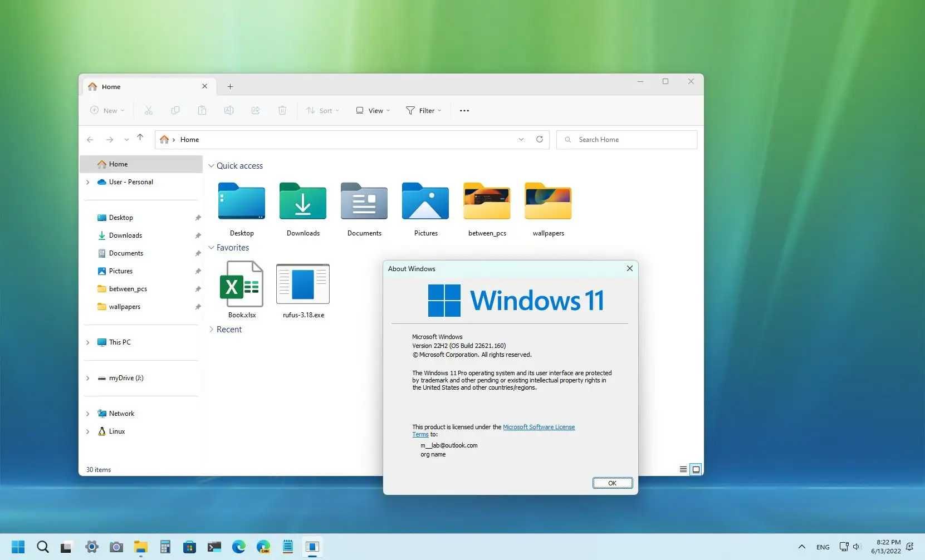Click the Delete trash icon in toolbar
This screenshot has height=560, width=925.
[282, 110]
